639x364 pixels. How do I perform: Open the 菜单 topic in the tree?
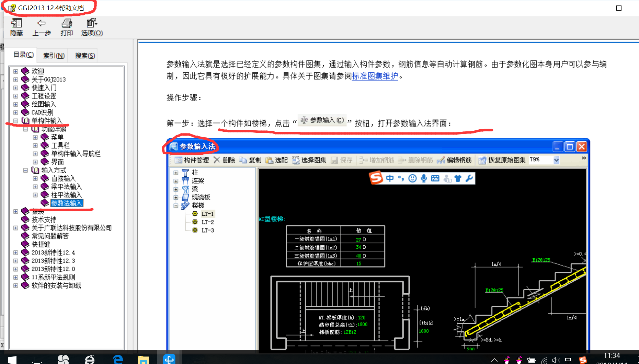pyautogui.click(x=57, y=137)
